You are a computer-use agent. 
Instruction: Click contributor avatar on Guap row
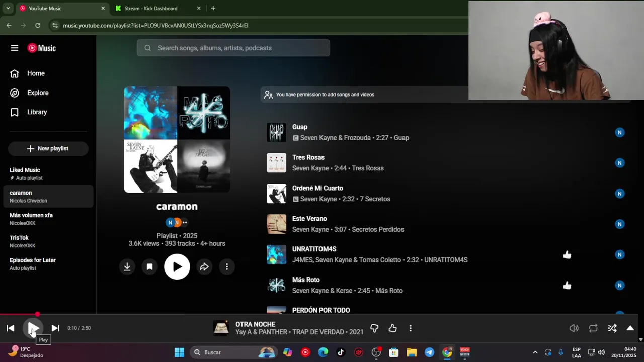tap(620, 132)
